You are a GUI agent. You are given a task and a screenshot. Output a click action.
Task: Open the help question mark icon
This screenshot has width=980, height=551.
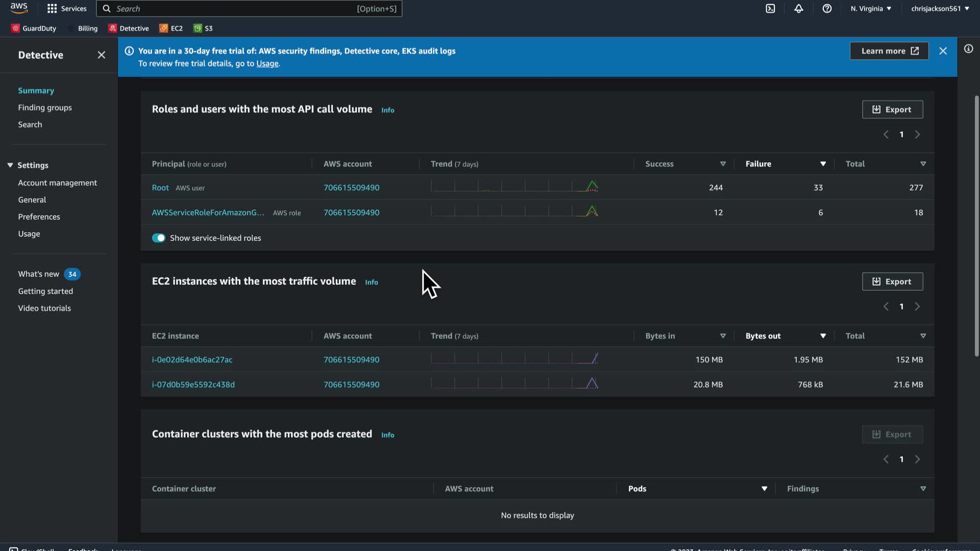(827, 9)
